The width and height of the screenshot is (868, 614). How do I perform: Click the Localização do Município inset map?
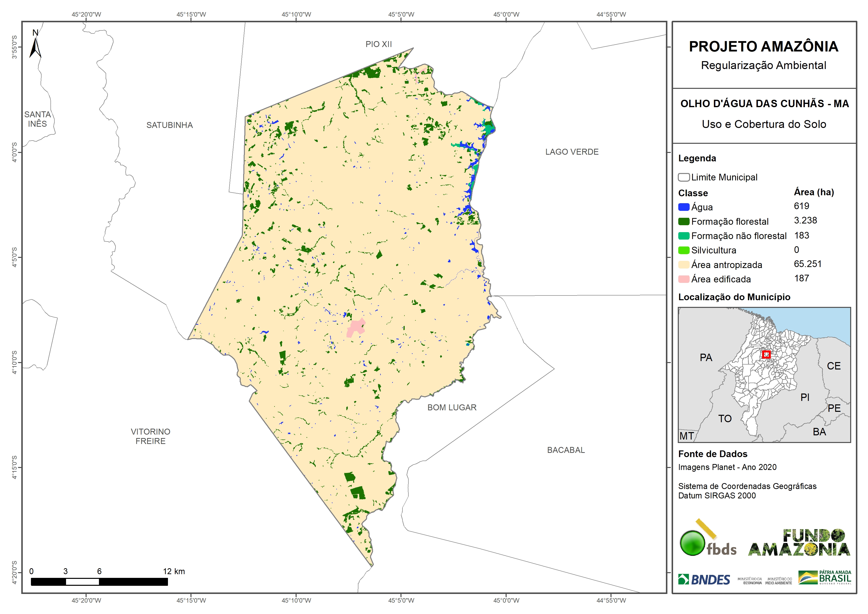click(764, 374)
